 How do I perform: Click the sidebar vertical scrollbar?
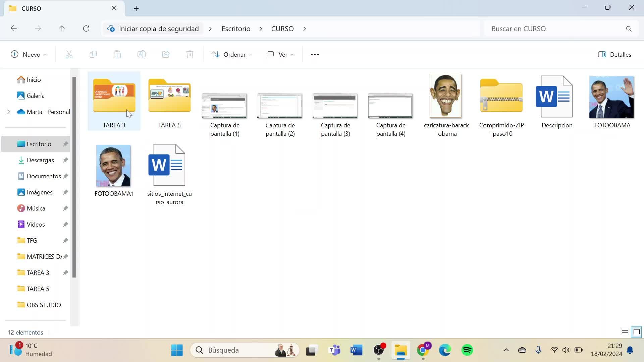(74, 178)
